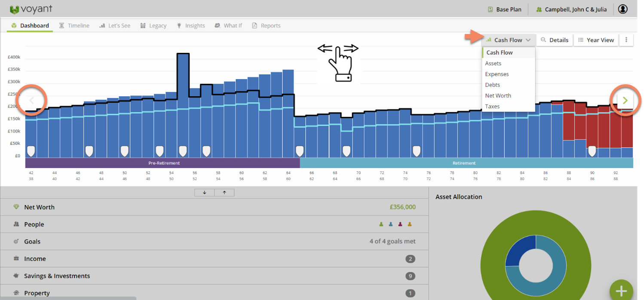
Task: Open the user account icon top right
Action: click(623, 9)
